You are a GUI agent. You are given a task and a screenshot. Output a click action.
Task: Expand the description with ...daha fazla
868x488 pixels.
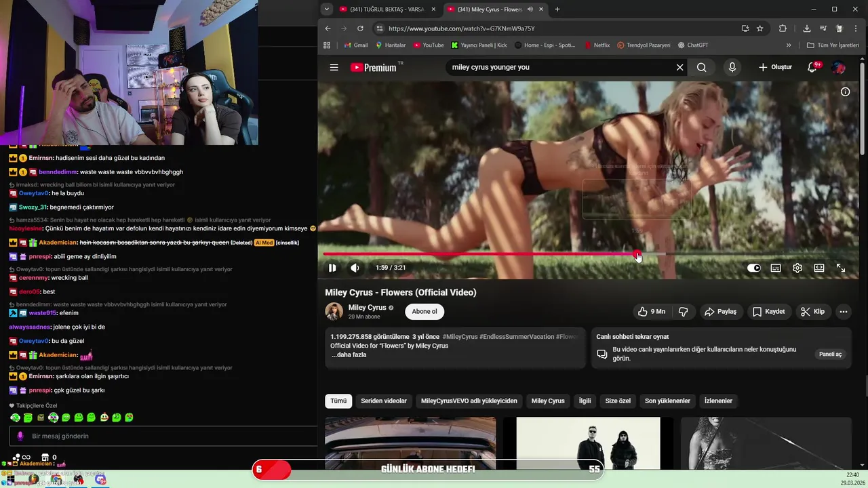pos(349,354)
